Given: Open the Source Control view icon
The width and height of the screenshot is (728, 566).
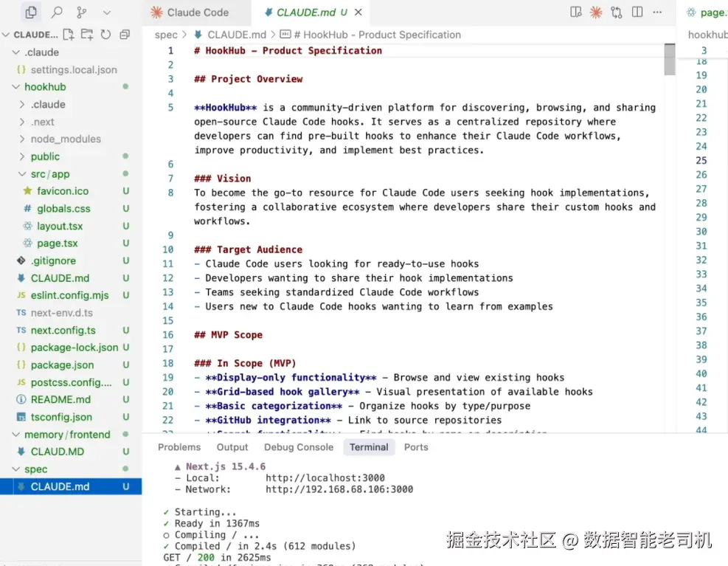Looking at the screenshot, I should coord(82,12).
